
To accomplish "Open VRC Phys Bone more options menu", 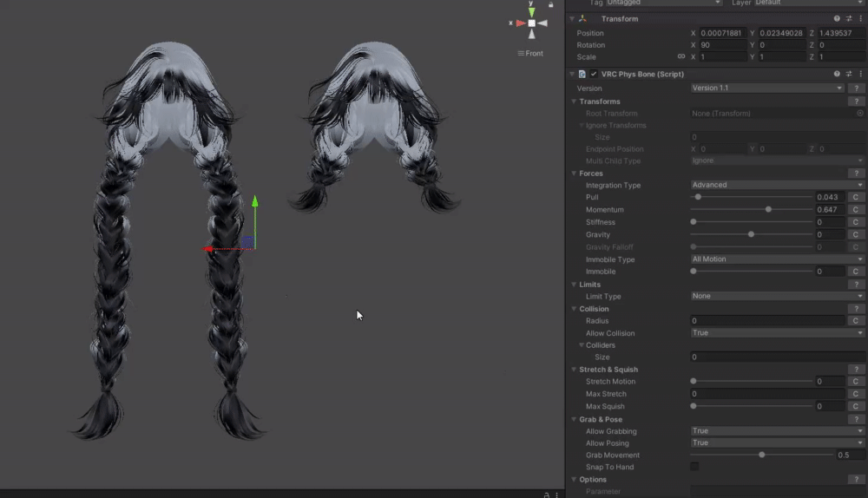I will coord(859,75).
